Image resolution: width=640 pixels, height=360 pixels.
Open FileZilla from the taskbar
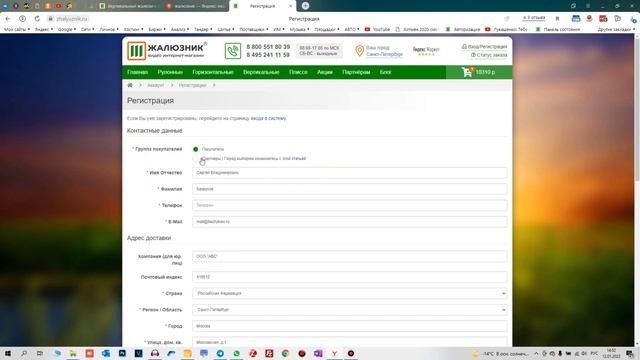pos(269,353)
